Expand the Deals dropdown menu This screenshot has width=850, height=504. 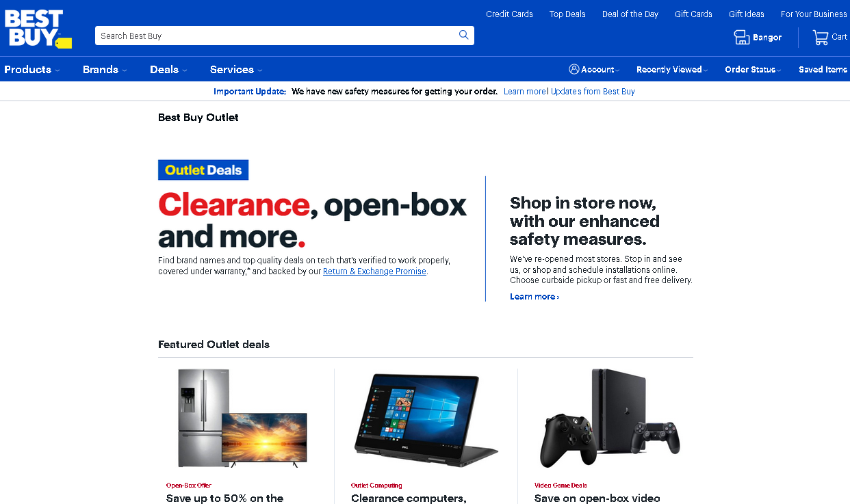[x=168, y=69]
